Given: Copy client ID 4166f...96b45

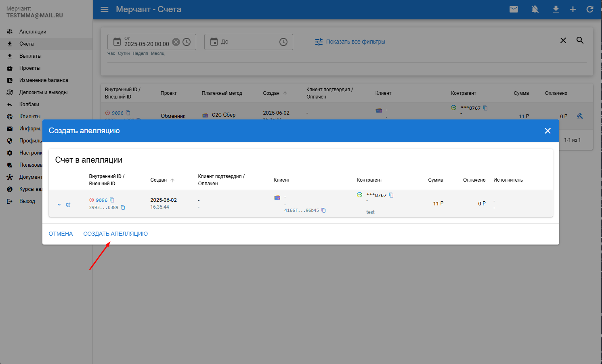Looking at the screenshot, I should tap(323, 210).
